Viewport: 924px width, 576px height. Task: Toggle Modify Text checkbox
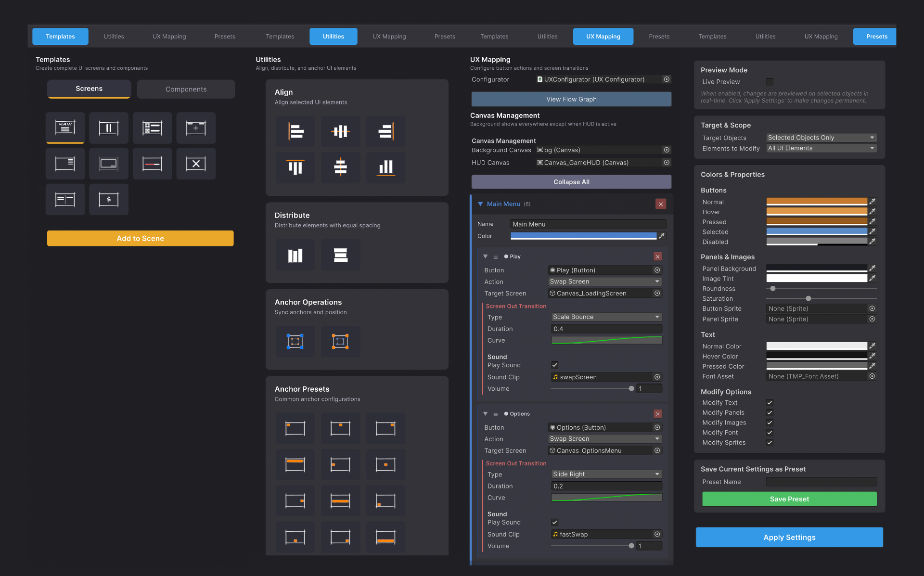point(770,403)
